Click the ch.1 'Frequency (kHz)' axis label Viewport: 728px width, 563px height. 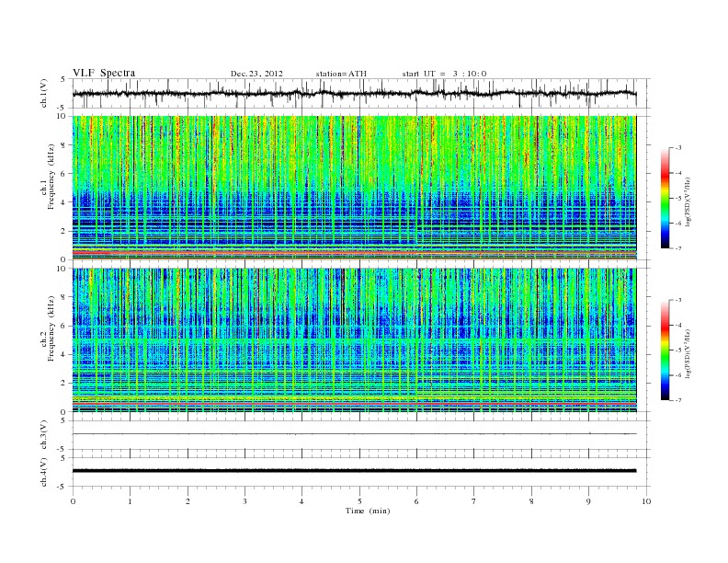click(51, 177)
